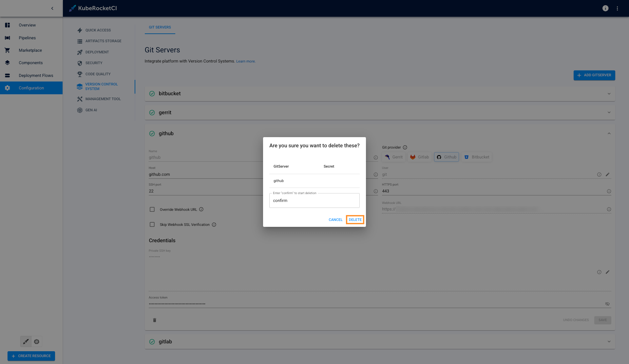Click the Git provider info icon
The height and width of the screenshot is (364, 629).
405,147
